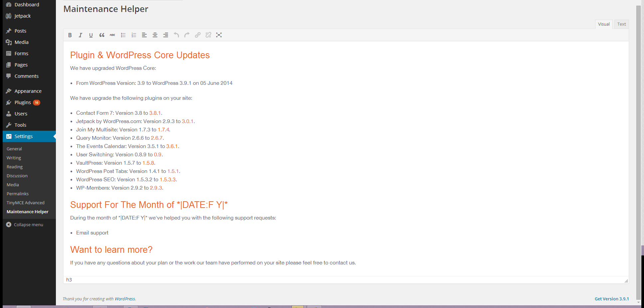The image size is (644, 308).
Task: Insert a bulleted list
Action: [x=123, y=35]
